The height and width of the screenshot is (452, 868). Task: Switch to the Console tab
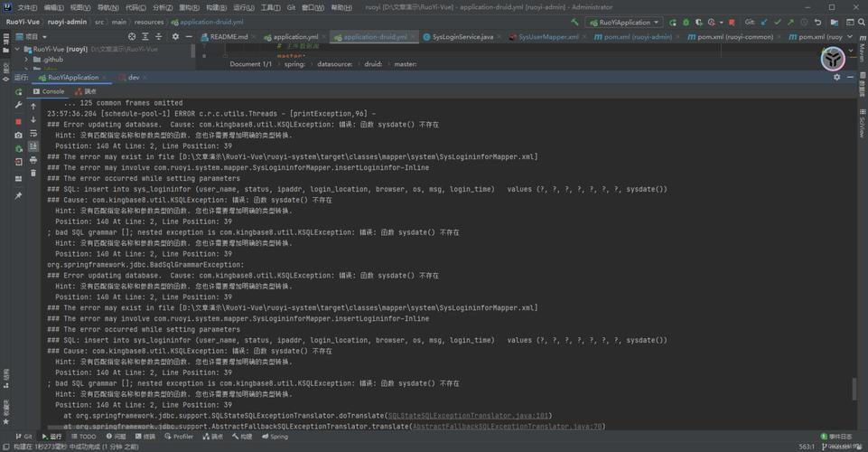point(49,91)
